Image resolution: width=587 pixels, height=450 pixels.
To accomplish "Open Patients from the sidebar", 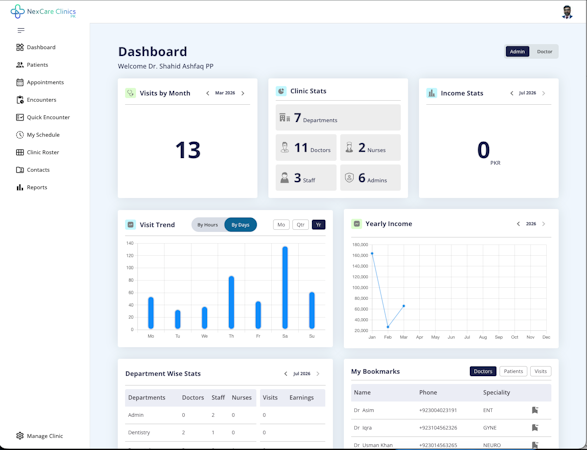I will point(32,65).
